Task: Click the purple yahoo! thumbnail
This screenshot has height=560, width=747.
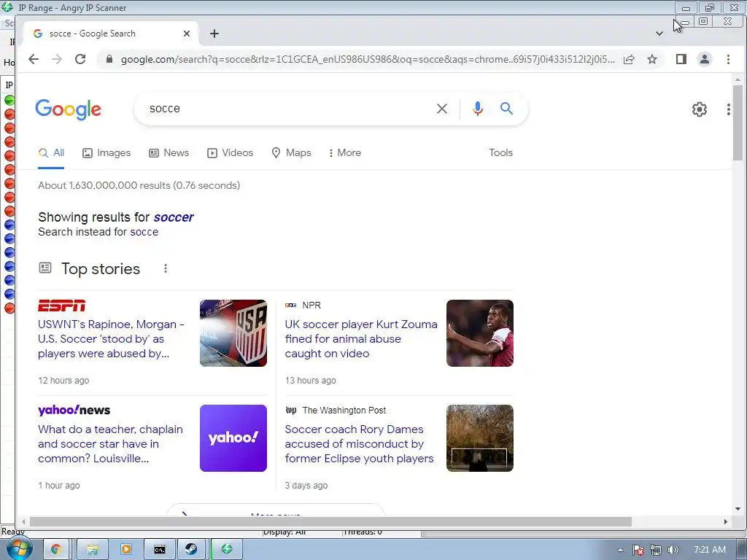Action: [x=233, y=438]
